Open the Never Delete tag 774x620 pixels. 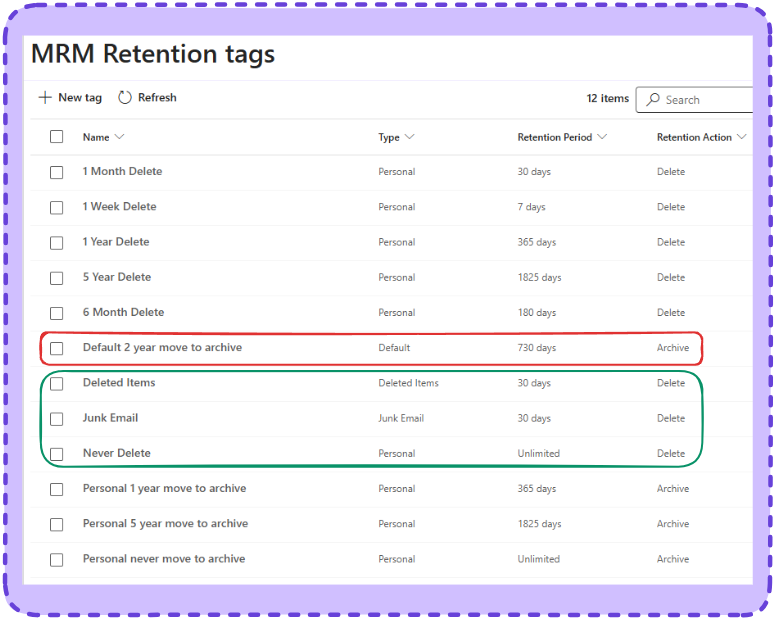(x=116, y=453)
